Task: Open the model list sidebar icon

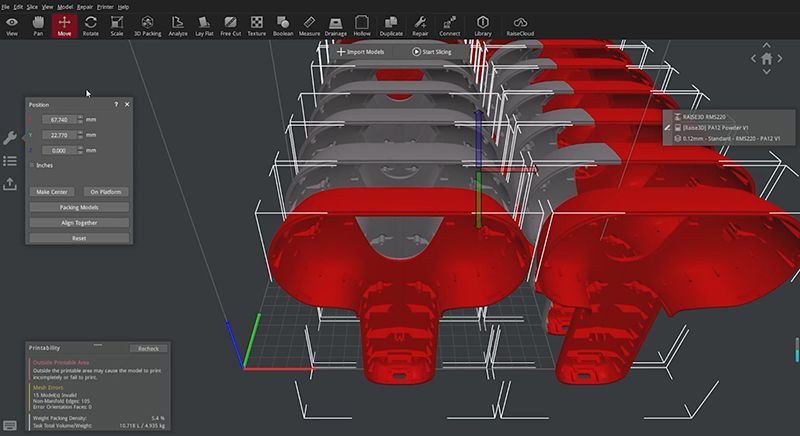Action: pyautogui.click(x=10, y=161)
